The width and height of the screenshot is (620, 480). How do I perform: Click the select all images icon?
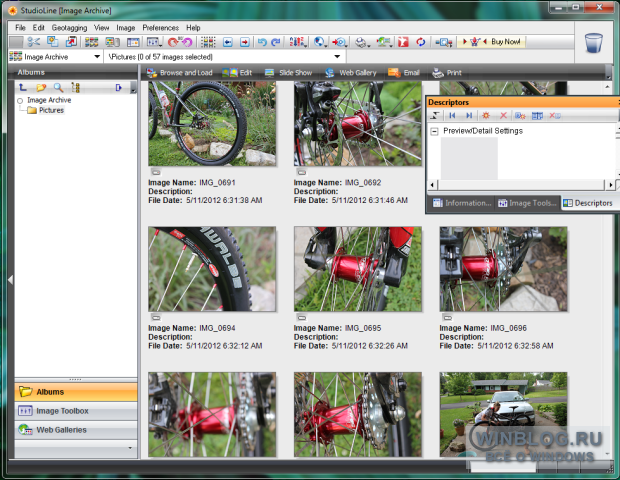[x=208, y=42]
